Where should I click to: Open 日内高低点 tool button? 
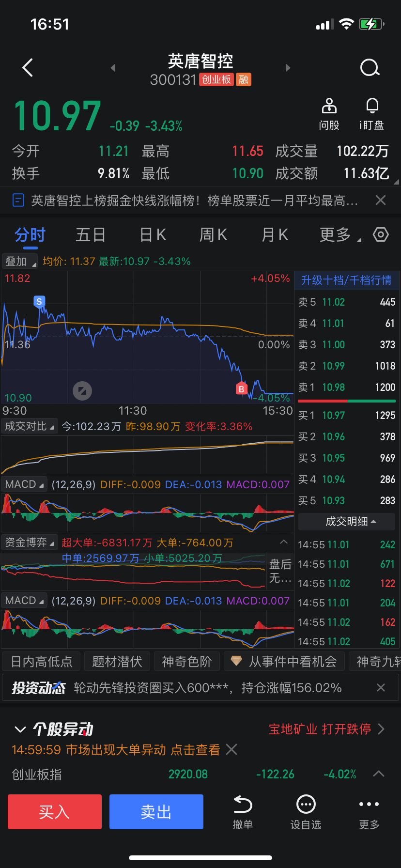point(42,661)
